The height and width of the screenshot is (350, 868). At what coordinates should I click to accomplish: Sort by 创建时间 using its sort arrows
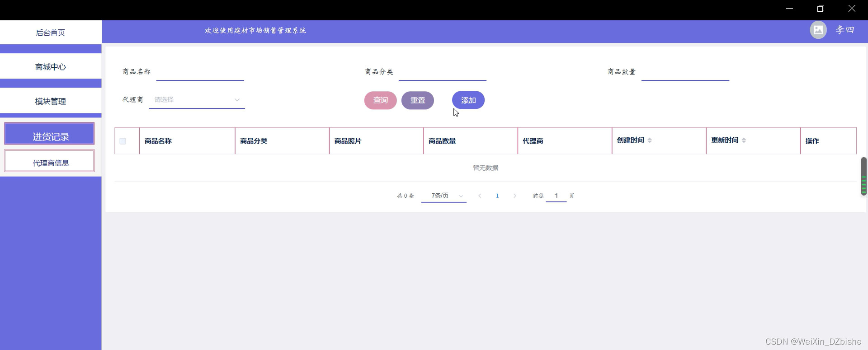coord(650,140)
